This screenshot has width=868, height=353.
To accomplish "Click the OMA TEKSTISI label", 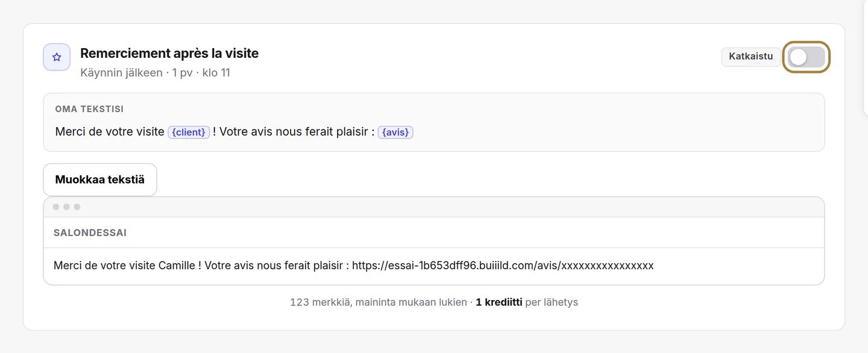I will point(89,109).
